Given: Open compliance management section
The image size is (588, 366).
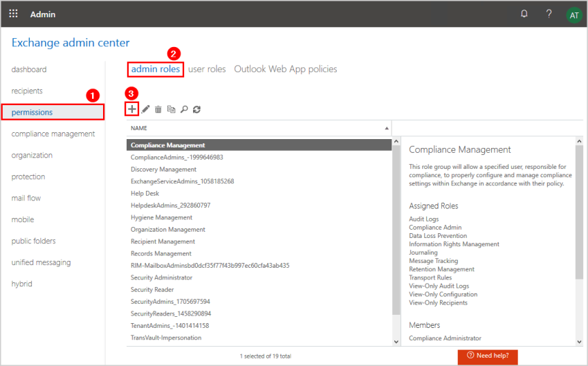Looking at the screenshot, I should [53, 134].
